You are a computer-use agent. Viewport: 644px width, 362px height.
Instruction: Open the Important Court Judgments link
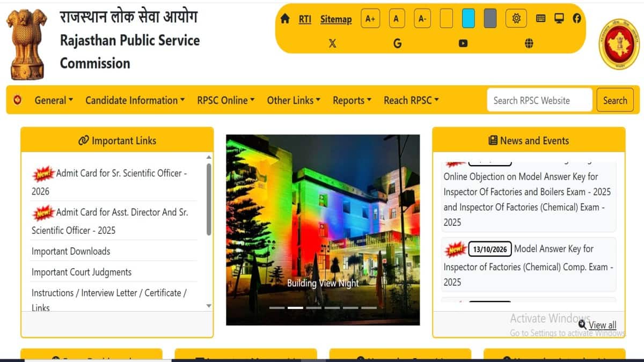(x=82, y=272)
